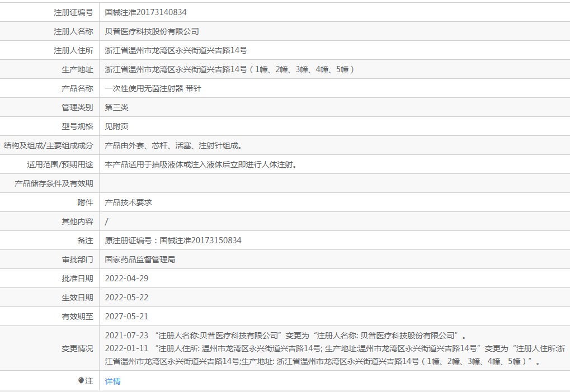570x392 pixels.
Task: Click the 产品储存条件及有效期 label
Action: click(54, 183)
